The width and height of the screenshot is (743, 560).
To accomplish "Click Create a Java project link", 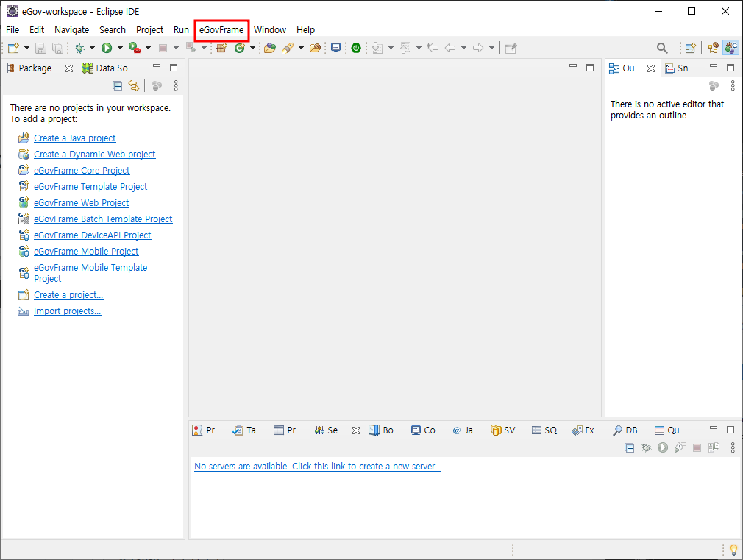I will [x=74, y=138].
